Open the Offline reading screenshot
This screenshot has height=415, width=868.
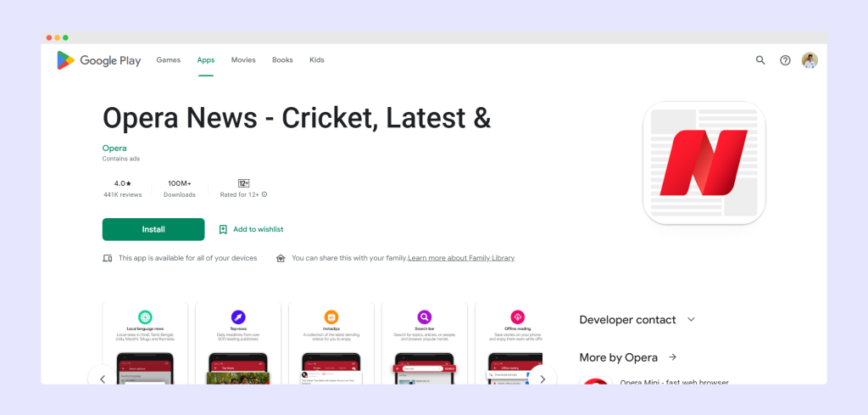pos(509,343)
